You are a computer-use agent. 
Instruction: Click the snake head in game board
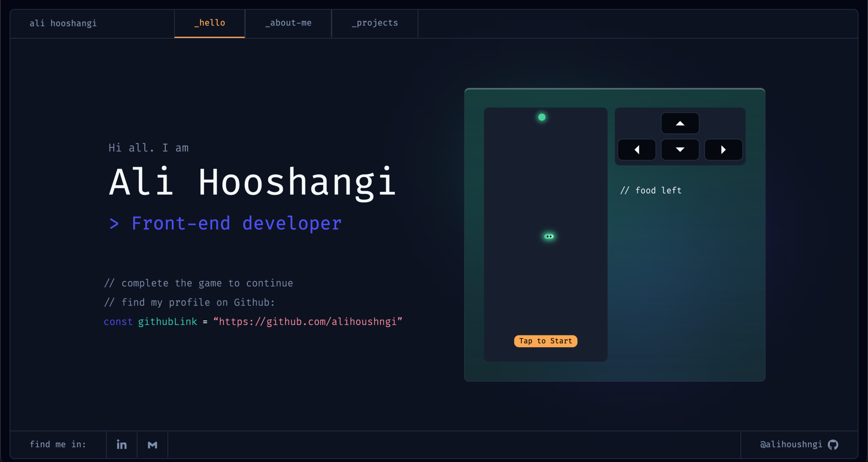click(x=549, y=236)
